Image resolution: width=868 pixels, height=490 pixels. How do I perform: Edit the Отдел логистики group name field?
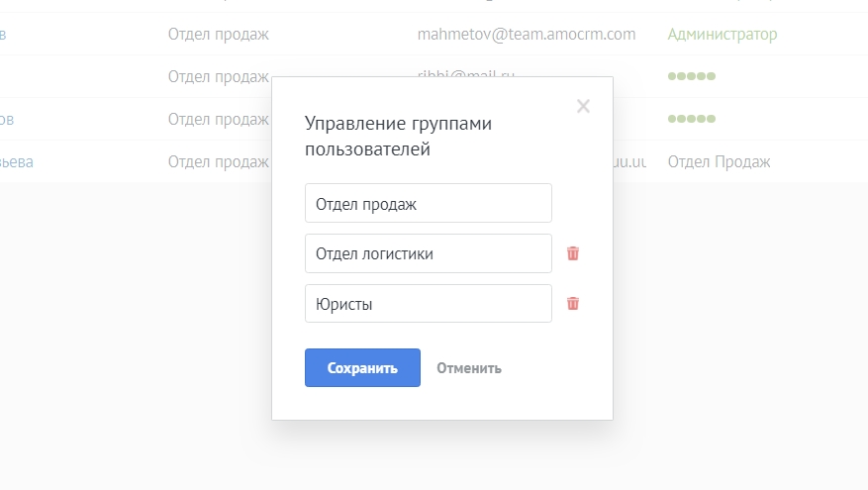point(428,253)
